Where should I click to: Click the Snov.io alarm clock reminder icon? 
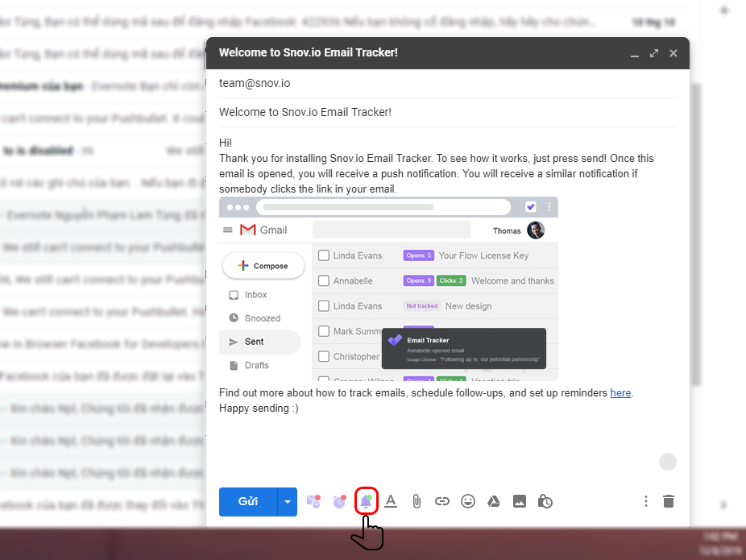340,501
